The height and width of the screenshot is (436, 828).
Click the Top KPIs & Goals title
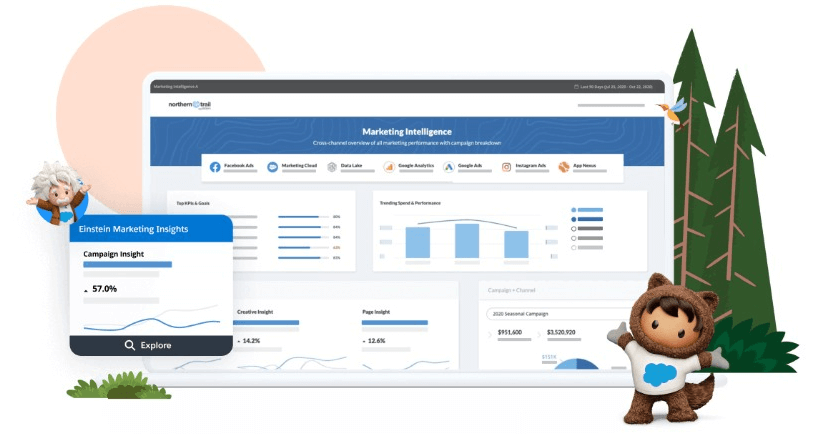[x=193, y=203]
